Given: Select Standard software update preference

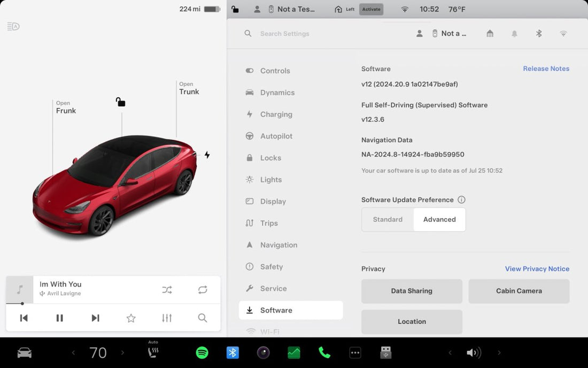Looking at the screenshot, I should click(388, 219).
